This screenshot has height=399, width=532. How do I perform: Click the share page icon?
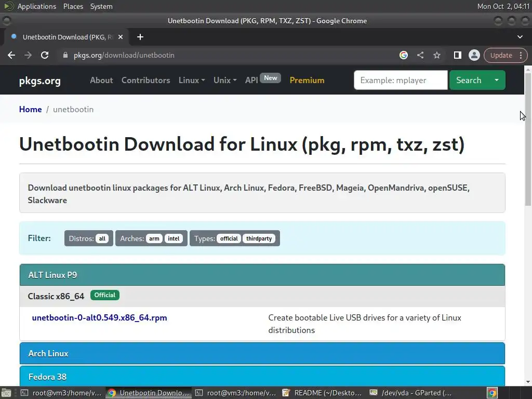click(x=420, y=55)
